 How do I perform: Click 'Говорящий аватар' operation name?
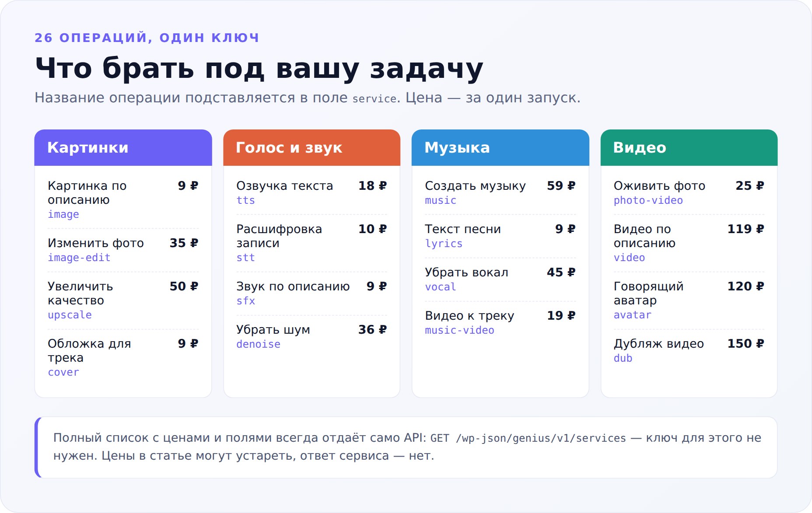[648, 293]
